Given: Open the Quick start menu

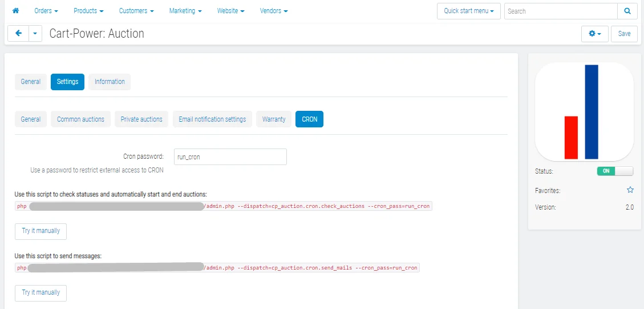Looking at the screenshot, I should pos(469,11).
